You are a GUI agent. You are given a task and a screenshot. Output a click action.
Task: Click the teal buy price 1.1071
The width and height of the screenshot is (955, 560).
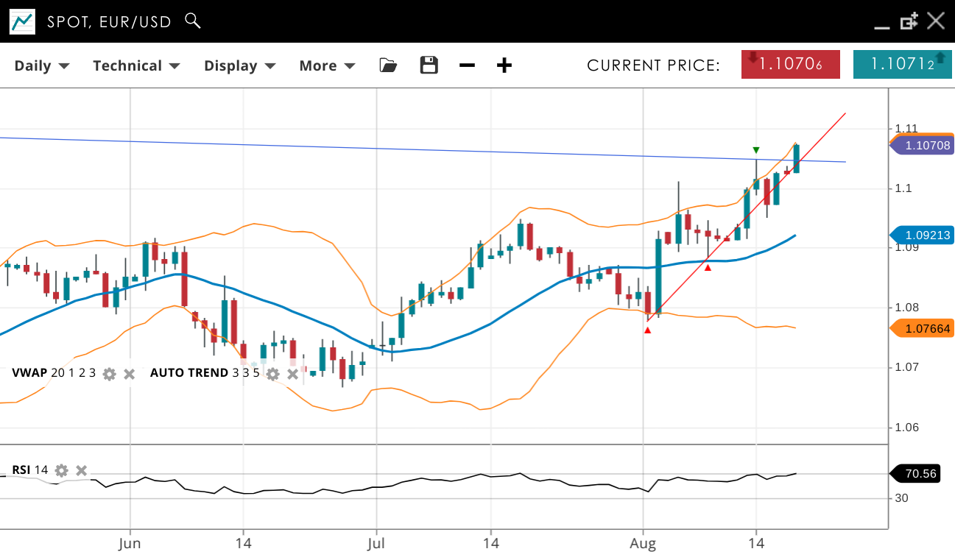click(901, 64)
